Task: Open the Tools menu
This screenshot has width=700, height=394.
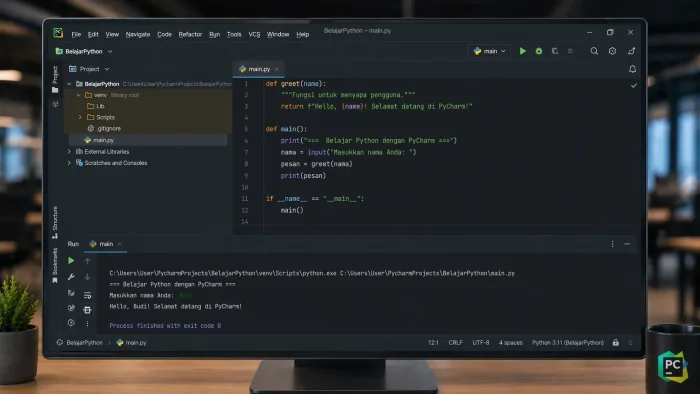Action: coord(234,34)
